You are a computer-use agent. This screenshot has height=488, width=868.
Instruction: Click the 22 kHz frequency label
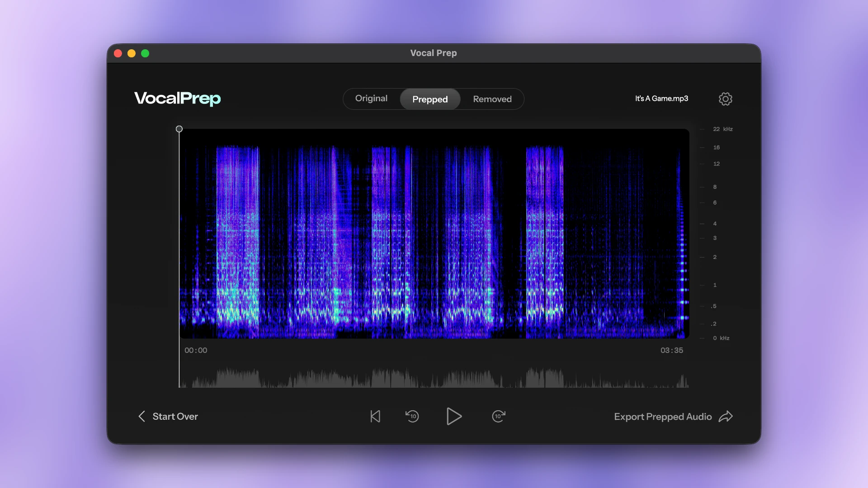(722, 129)
